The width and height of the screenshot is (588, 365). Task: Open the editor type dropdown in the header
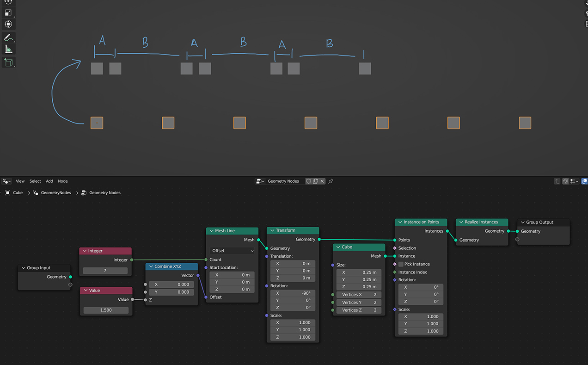(6, 181)
